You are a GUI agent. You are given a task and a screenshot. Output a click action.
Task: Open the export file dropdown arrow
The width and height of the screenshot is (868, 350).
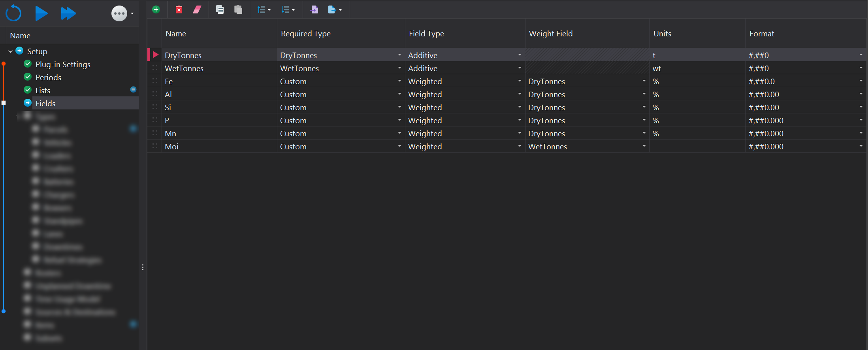[341, 10]
